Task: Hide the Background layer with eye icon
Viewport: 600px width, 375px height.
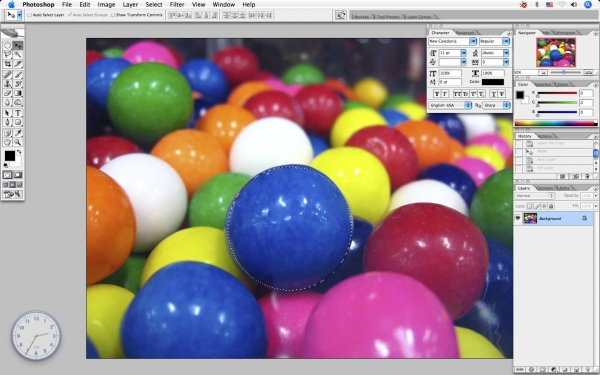Action: click(518, 218)
